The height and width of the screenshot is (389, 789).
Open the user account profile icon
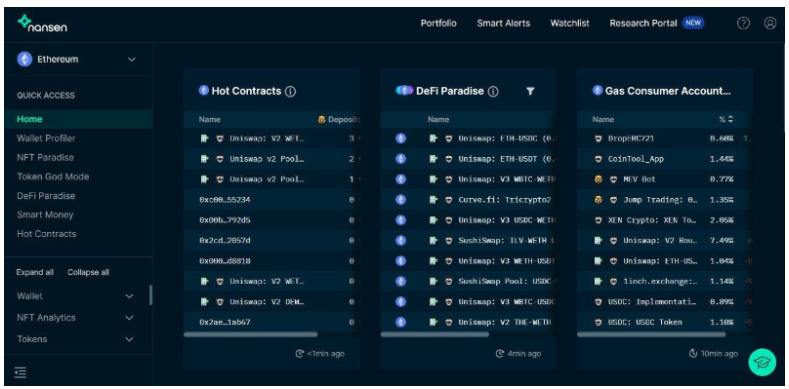(x=770, y=23)
